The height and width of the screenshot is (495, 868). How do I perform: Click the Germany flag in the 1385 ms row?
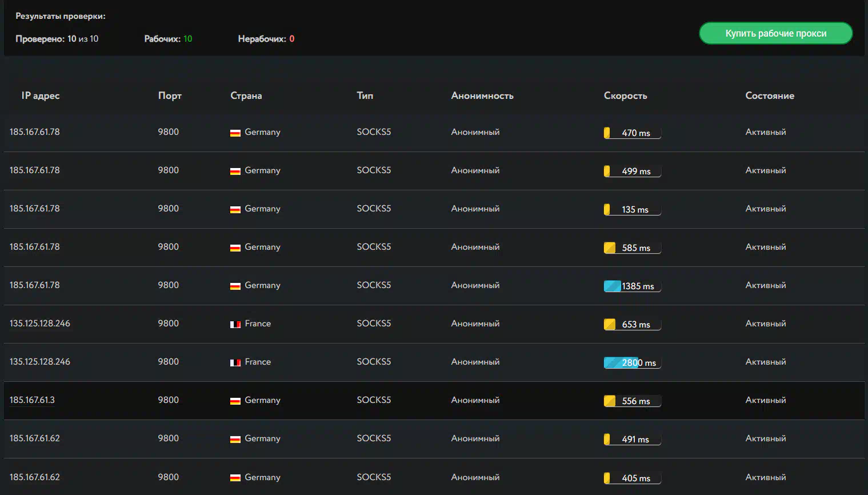[x=235, y=286]
